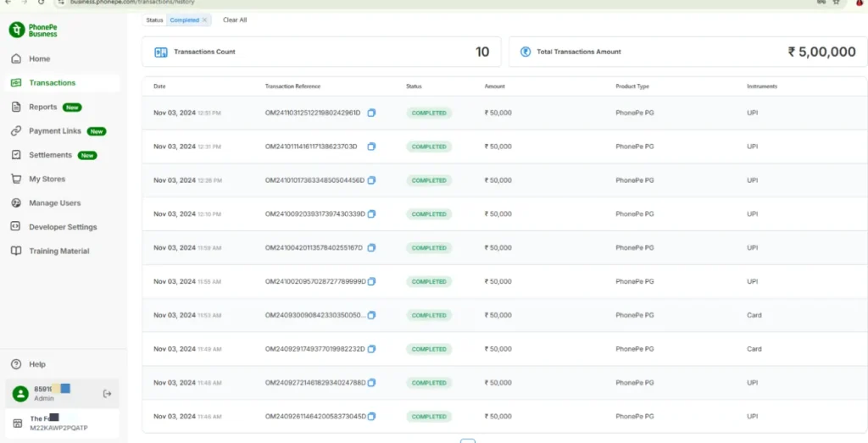The height and width of the screenshot is (443, 868).
Task: Open Training Material section
Action: coord(58,252)
